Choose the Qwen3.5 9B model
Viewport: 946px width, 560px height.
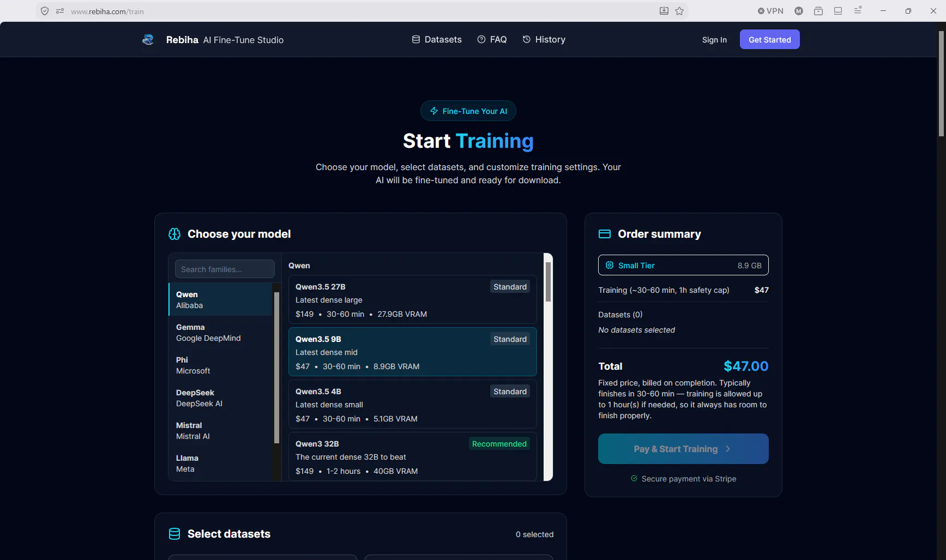pos(413,352)
